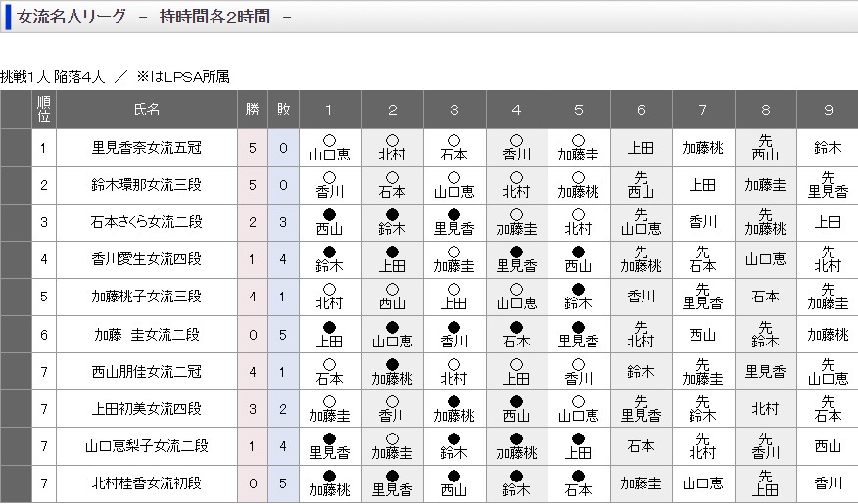Click 加藤桃子's round 5 loss to 鈴木
Viewport: 858px width, 504px height.
point(579,297)
